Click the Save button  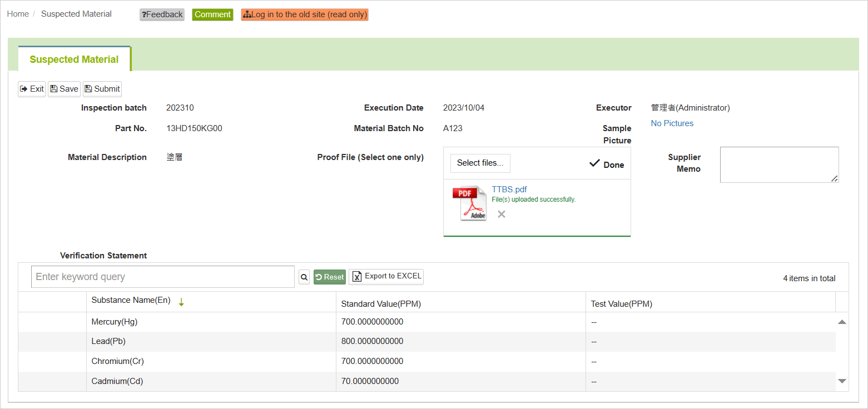point(64,89)
